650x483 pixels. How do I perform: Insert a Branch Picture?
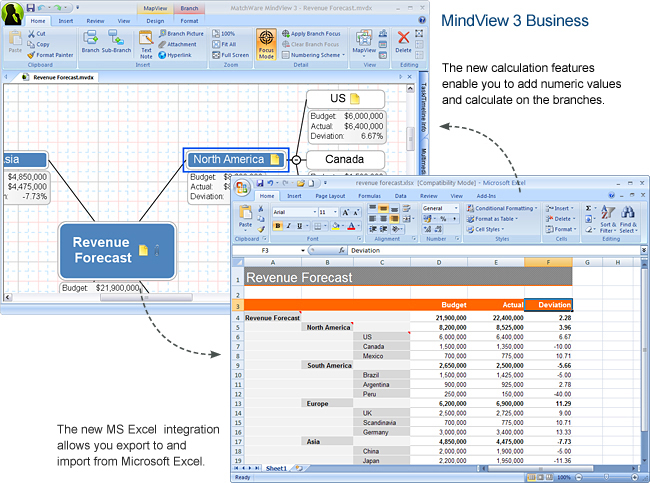(x=181, y=34)
